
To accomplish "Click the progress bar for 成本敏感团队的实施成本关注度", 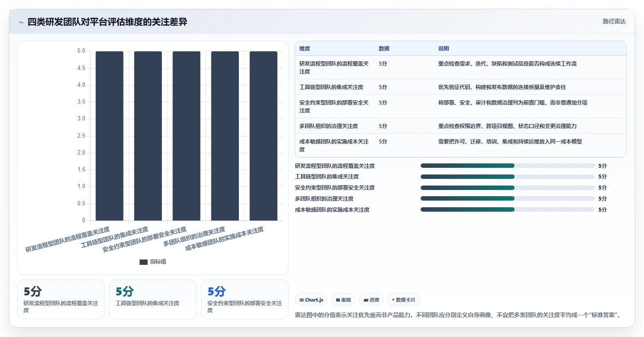I will [x=507, y=209].
